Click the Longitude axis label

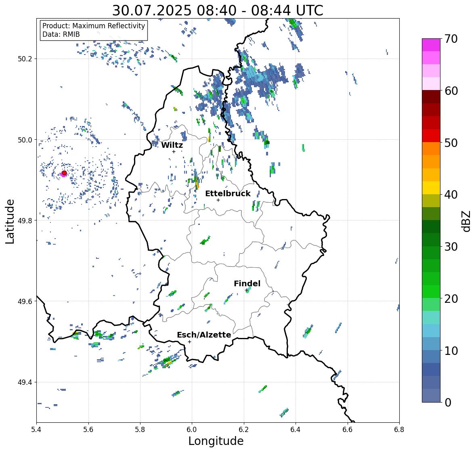point(216,441)
